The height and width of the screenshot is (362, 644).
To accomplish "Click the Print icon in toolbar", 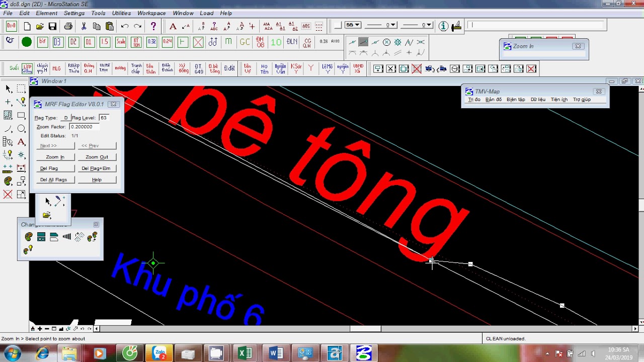I will tap(68, 26).
